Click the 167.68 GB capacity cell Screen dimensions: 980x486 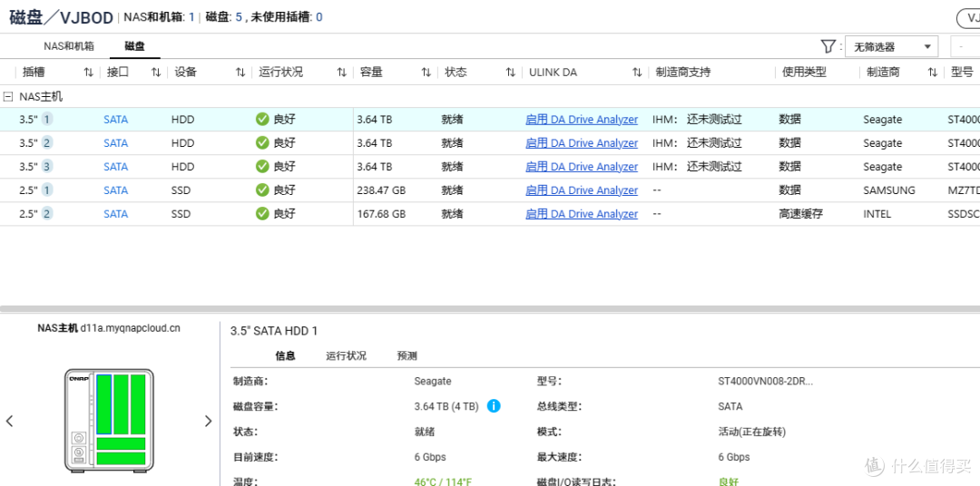tap(381, 214)
